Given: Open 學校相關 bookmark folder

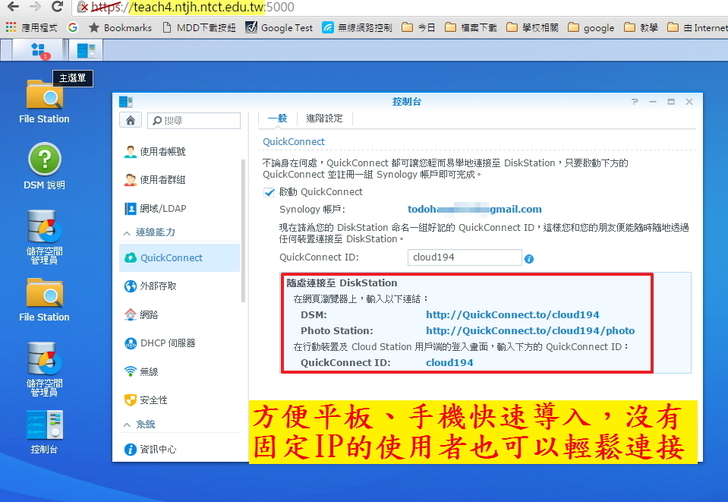Looking at the screenshot, I should 532,28.
